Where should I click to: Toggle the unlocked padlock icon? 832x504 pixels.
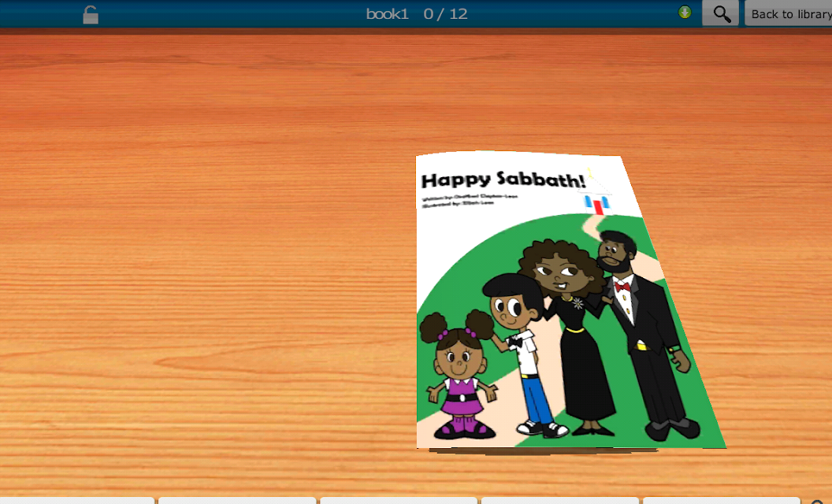91,14
